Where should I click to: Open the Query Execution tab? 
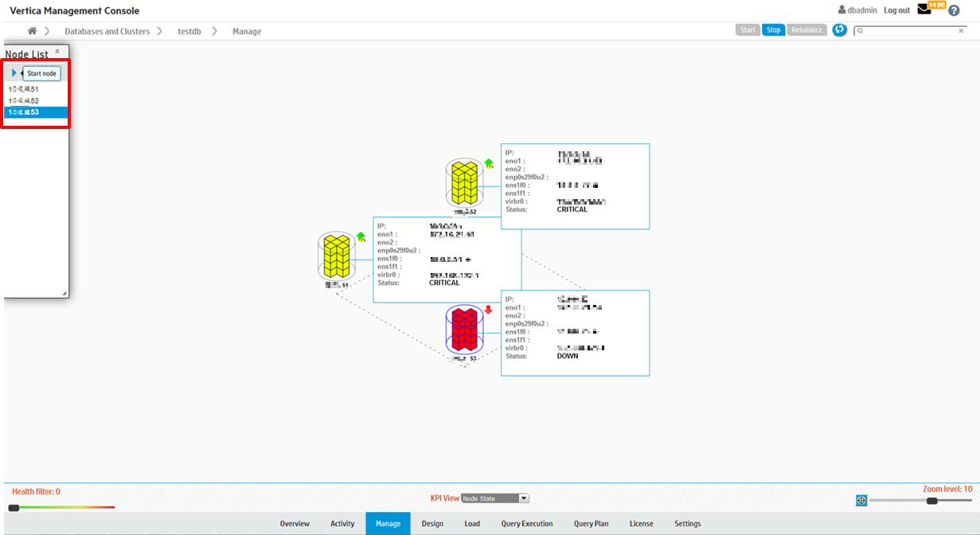click(x=526, y=524)
